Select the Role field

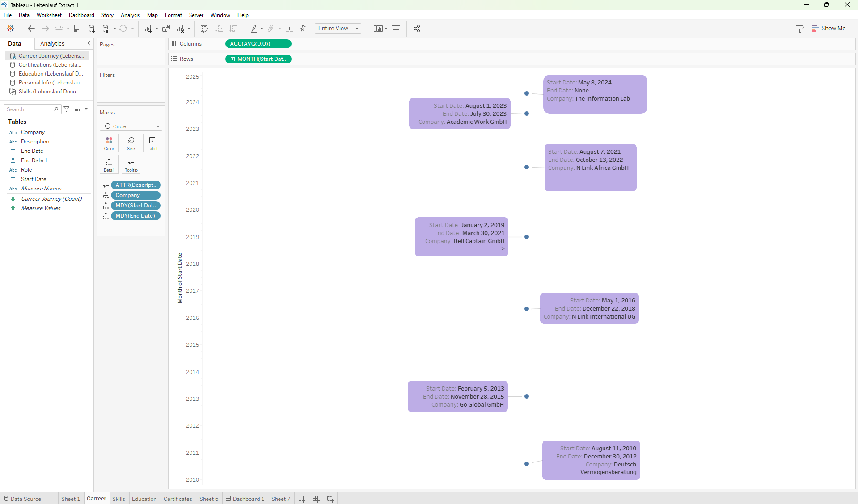26,170
